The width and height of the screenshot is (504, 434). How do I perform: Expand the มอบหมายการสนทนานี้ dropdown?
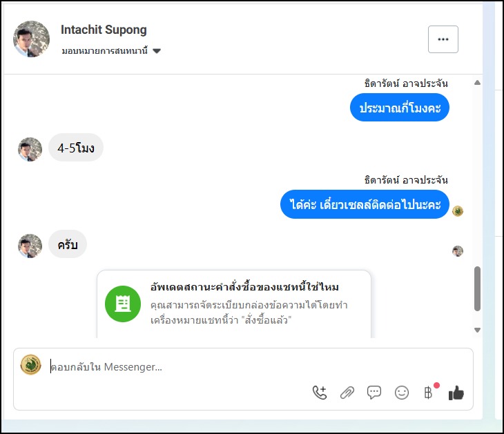pyautogui.click(x=157, y=51)
